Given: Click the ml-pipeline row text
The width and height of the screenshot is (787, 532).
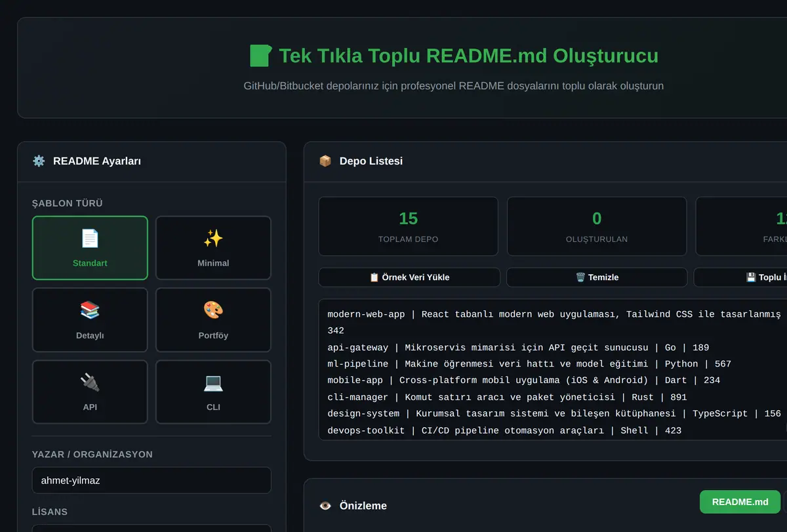Looking at the screenshot, I should 529,364.
